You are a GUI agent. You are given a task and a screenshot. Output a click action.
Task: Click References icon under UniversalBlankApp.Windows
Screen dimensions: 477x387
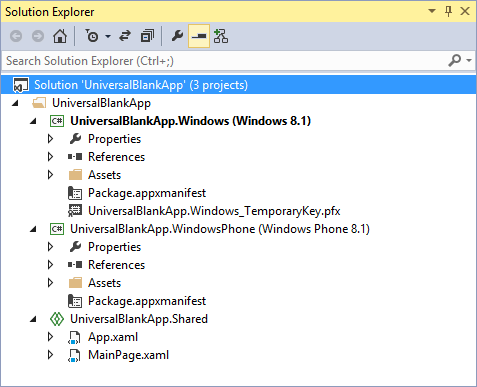(75, 157)
